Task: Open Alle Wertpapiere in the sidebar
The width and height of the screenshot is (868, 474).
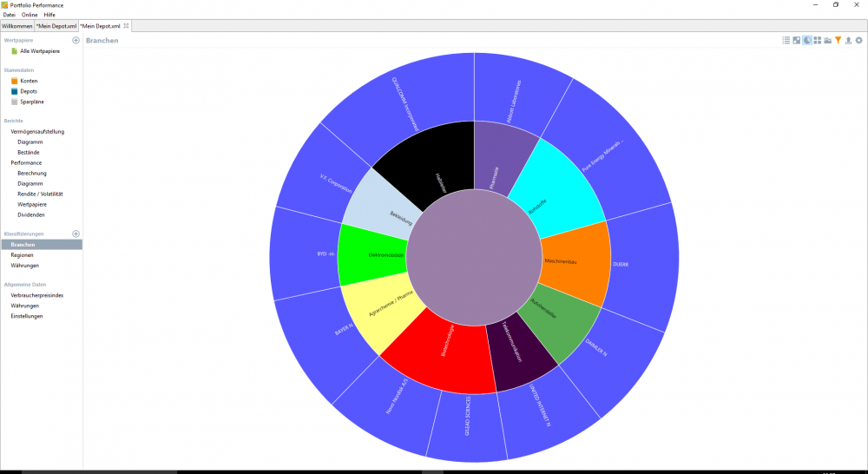Action: [40, 51]
